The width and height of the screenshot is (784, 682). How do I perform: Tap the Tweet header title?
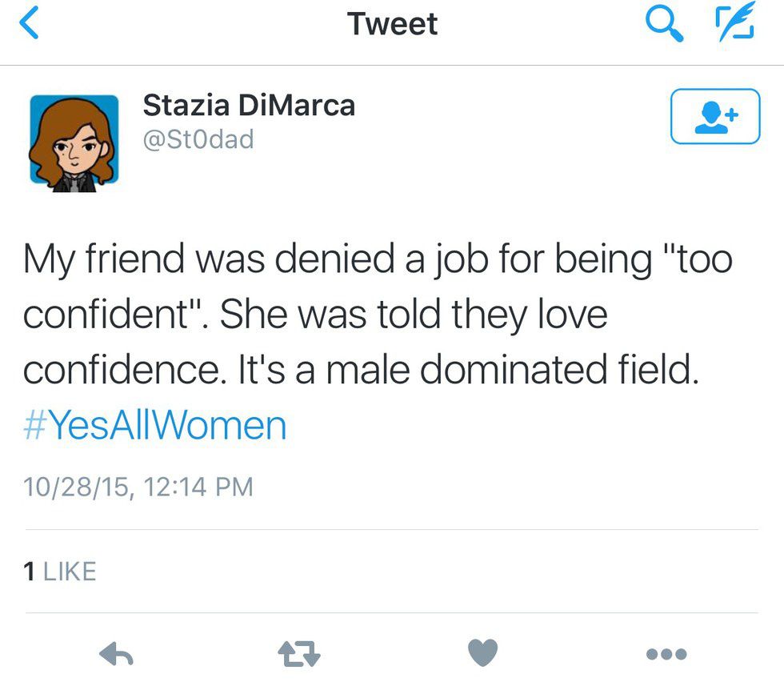[x=393, y=24]
